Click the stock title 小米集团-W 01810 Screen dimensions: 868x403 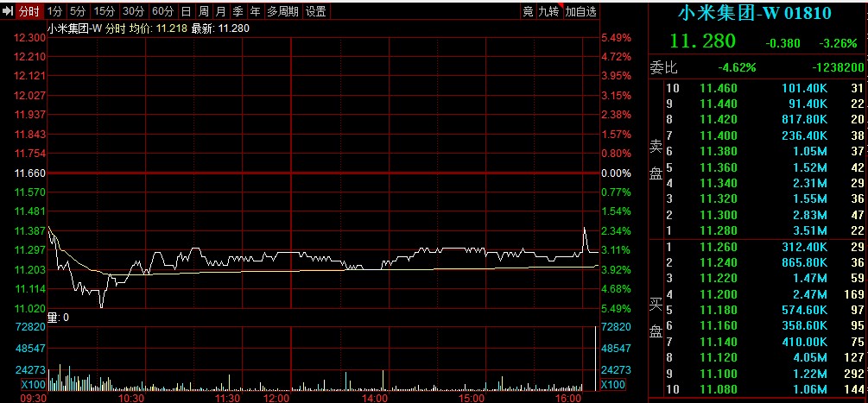pyautogui.click(x=755, y=12)
